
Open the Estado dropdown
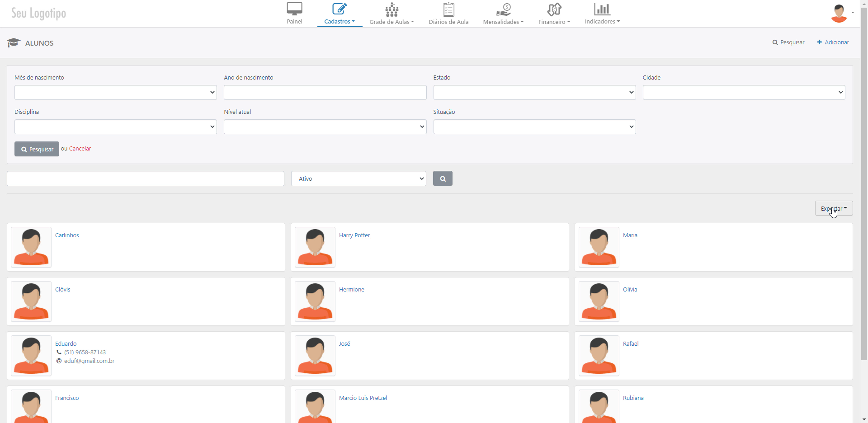pyautogui.click(x=534, y=93)
